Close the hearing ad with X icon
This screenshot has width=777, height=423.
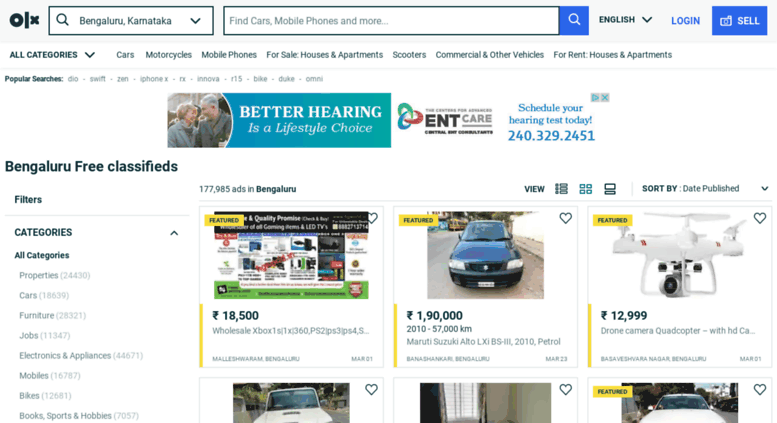[605, 98]
